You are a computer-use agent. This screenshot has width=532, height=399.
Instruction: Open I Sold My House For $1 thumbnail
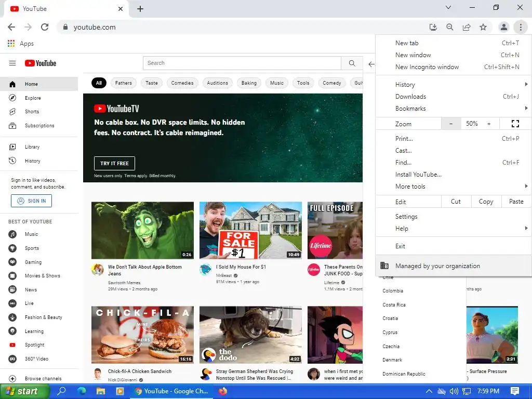pos(250,230)
